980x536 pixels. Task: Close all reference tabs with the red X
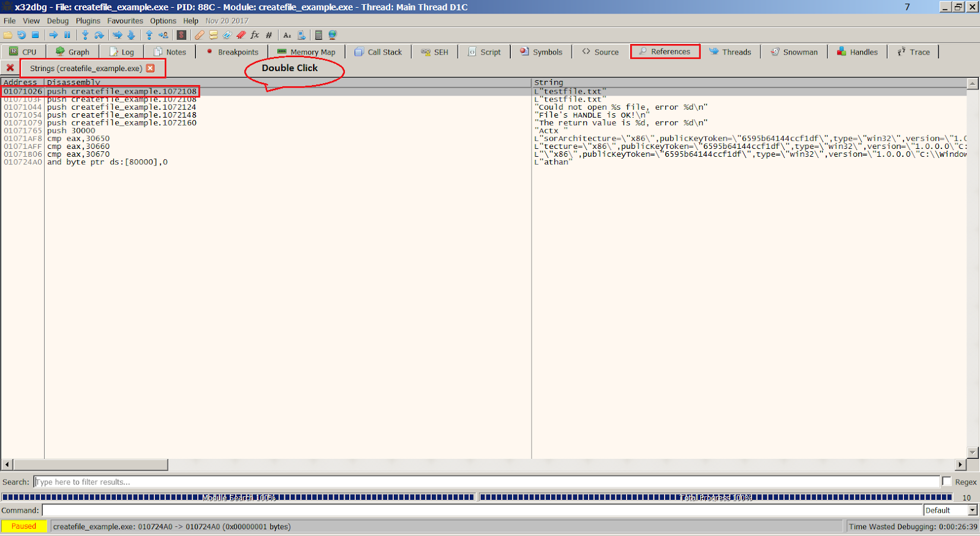pyautogui.click(x=10, y=68)
